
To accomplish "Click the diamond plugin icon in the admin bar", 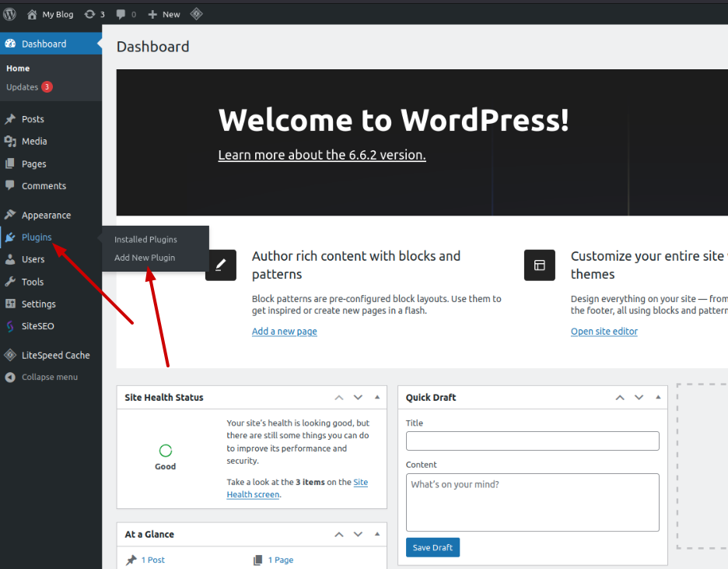I will click(196, 13).
